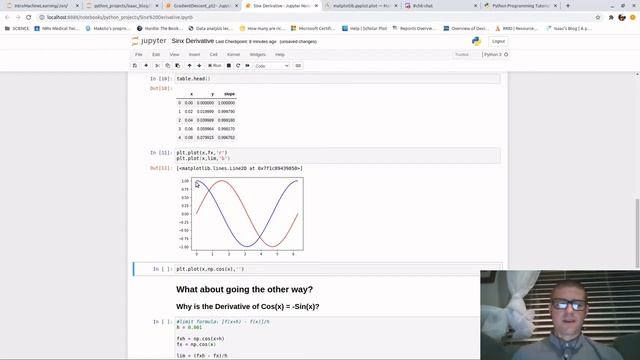
Task: Restart the kernel circular arrow icon
Action: pyautogui.click(x=238, y=66)
